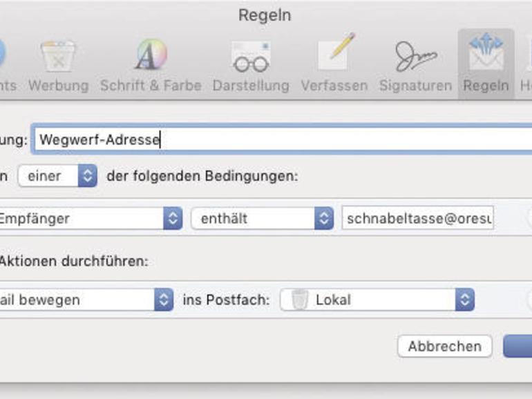Click the Abbrechen button
Viewport: 532px width, 399px height.
[x=444, y=346]
